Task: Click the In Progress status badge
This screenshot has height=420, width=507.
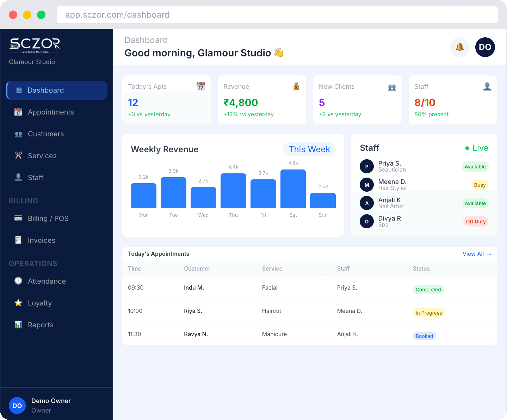Action: (x=429, y=313)
